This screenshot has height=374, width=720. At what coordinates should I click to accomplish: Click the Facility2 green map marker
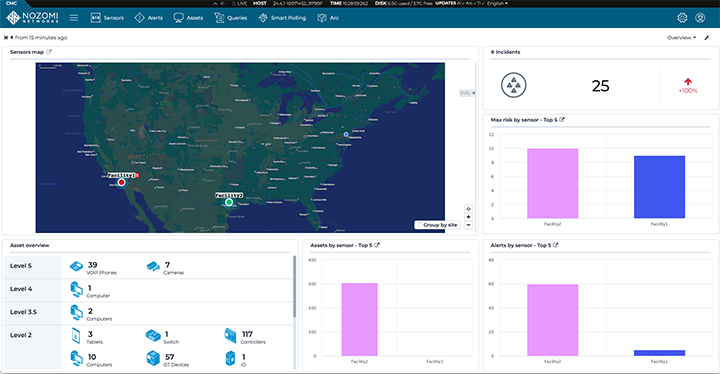[229, 202]
